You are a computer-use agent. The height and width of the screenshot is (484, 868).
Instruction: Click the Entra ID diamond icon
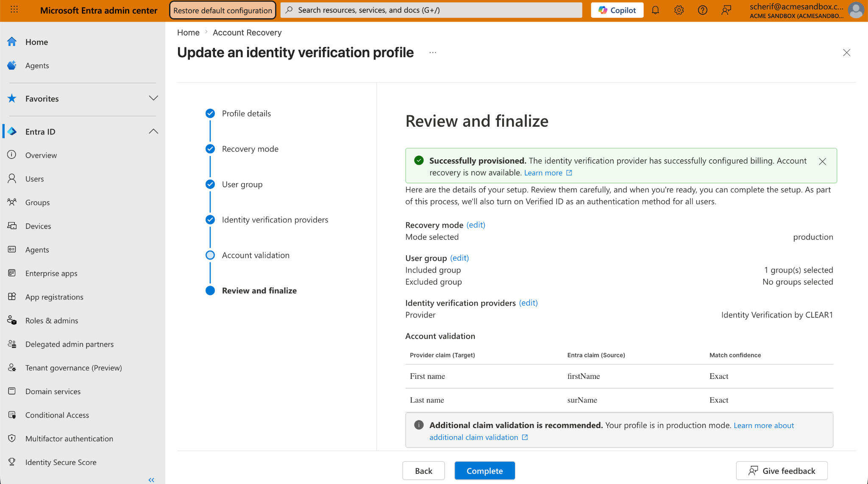click(12, 131)
